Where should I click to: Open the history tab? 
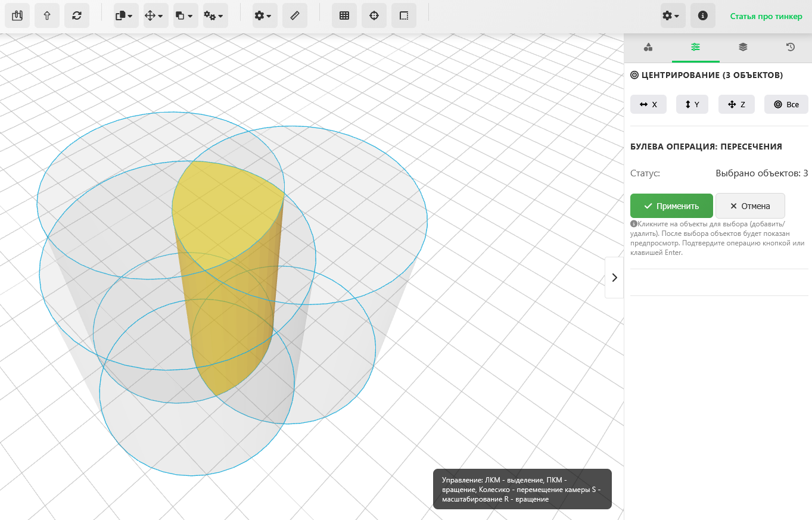[x=791, y=47]
